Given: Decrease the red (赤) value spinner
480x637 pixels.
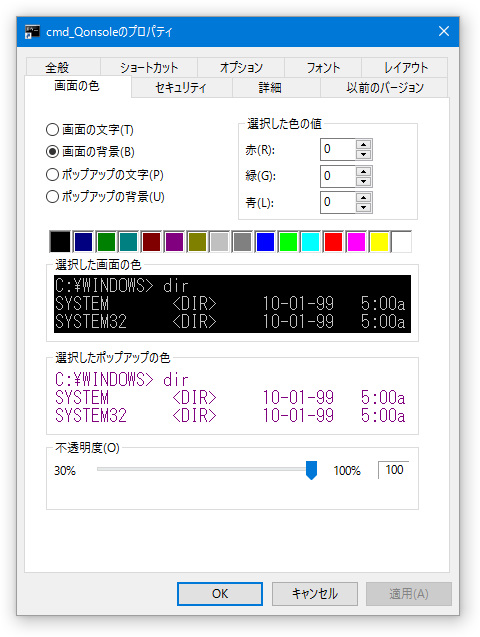Looking at the screenshot, I should tap(363, 154).
